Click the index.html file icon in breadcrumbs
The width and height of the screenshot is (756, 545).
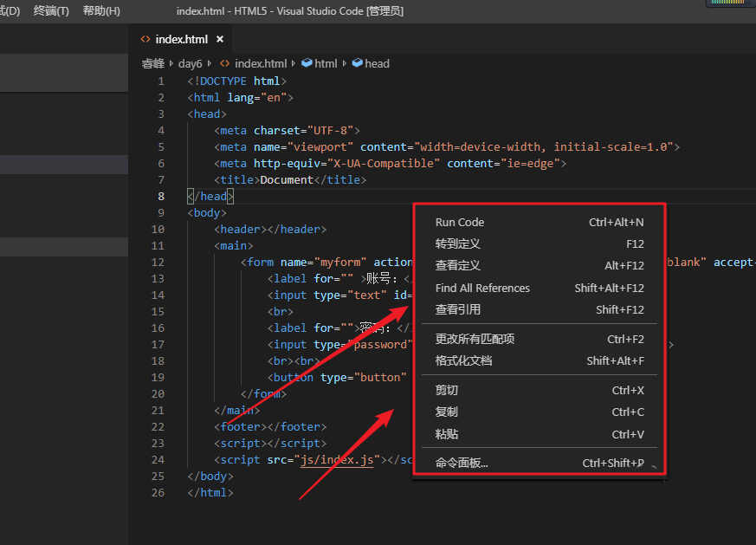pos(225,63)
